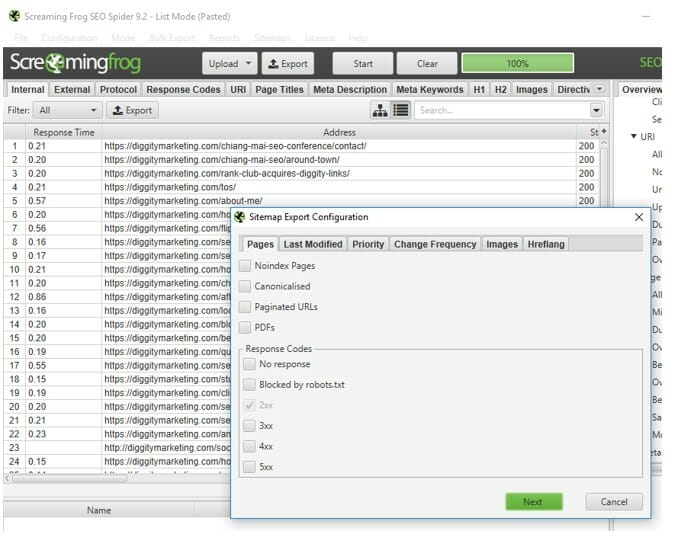Click the Export button beside Filter
The width and height of the screenshot is (674, 537).
[x=132, y=110]
